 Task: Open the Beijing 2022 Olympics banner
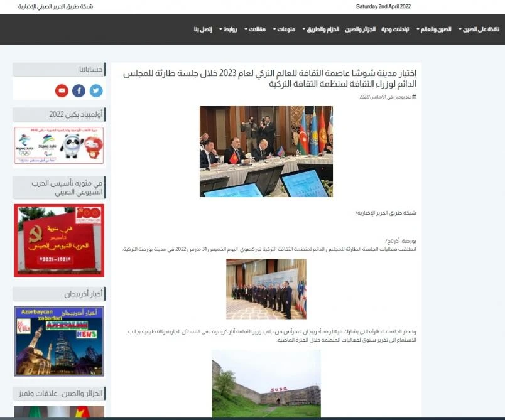[58, 145]
